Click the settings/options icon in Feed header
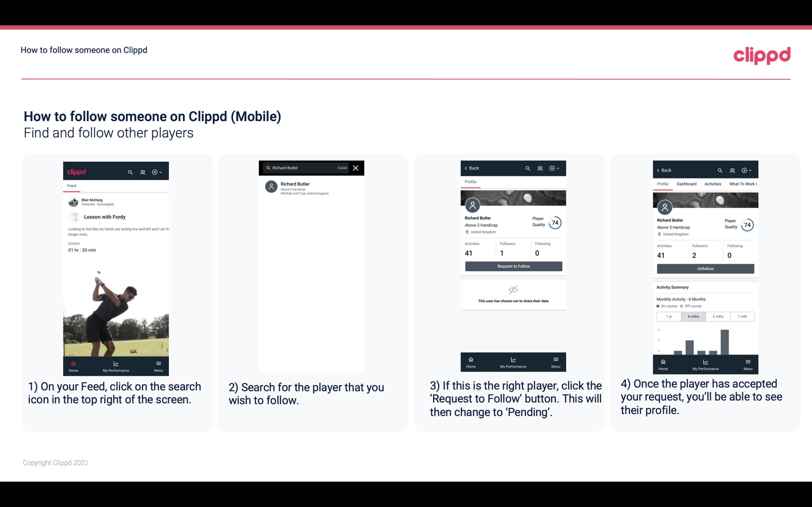812x507 pixels. point(155,171)
